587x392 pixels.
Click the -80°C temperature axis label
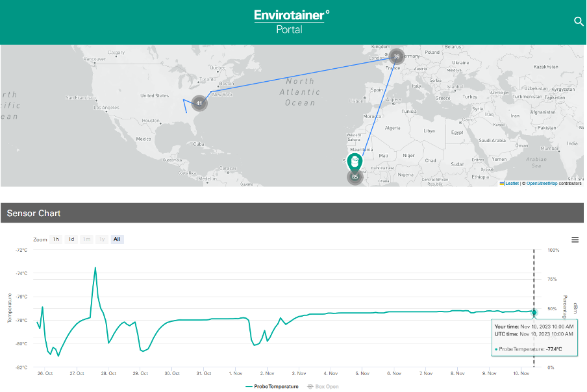(21, 344)
